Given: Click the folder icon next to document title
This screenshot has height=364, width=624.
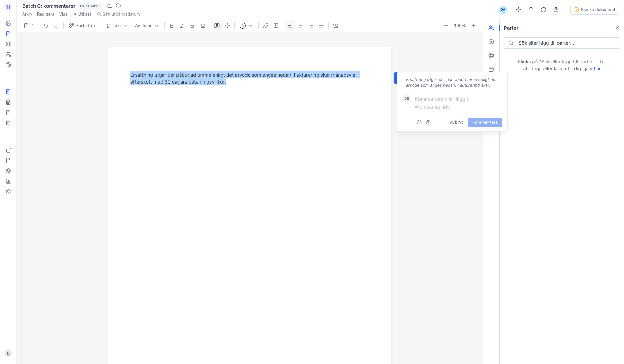Looking at the screenshot, I should 110,6.
